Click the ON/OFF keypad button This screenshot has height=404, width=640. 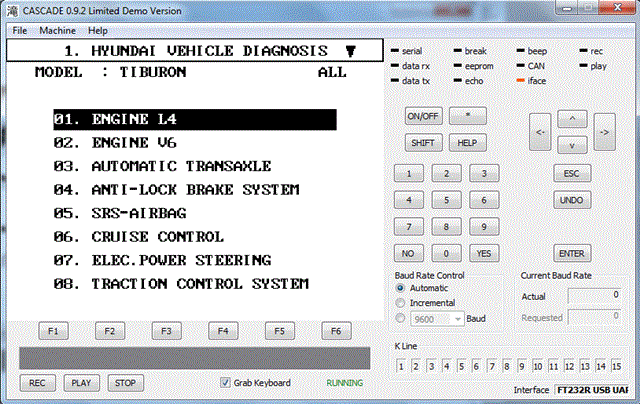pyautogui.click(x=423, y=116)
